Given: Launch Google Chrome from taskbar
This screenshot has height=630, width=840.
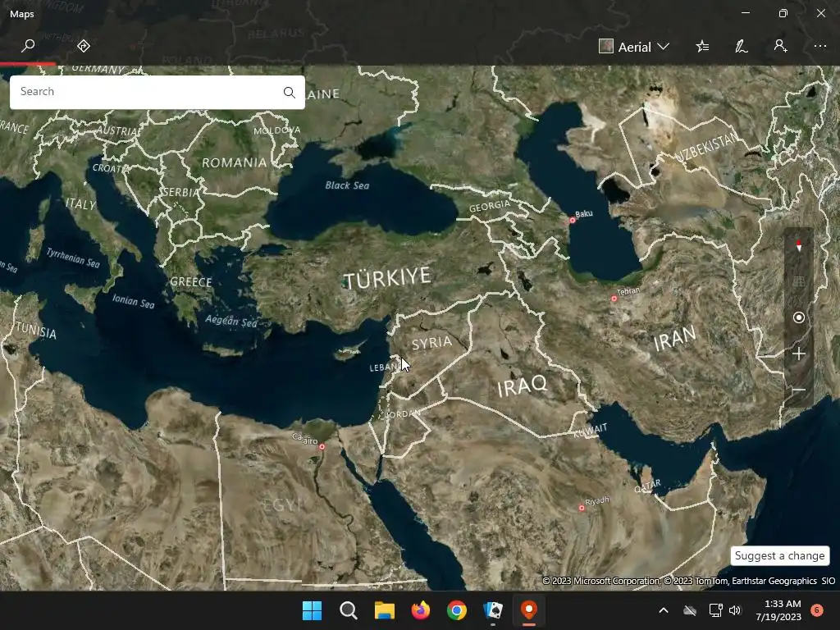Looking at the screenshot, I should click(456, 610).
